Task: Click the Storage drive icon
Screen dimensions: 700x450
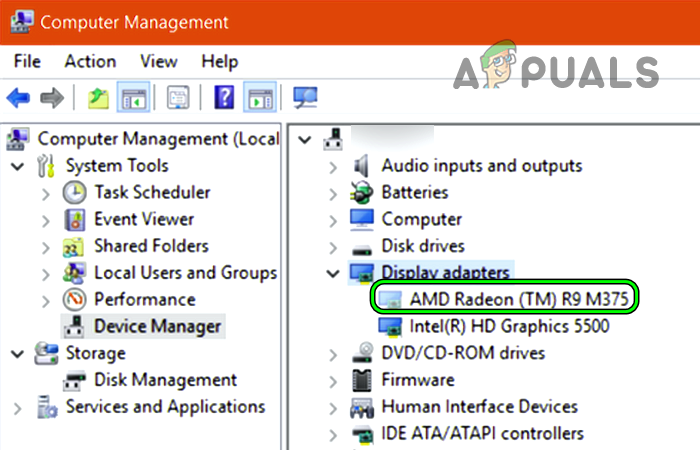Action: [x=46, y=353]
